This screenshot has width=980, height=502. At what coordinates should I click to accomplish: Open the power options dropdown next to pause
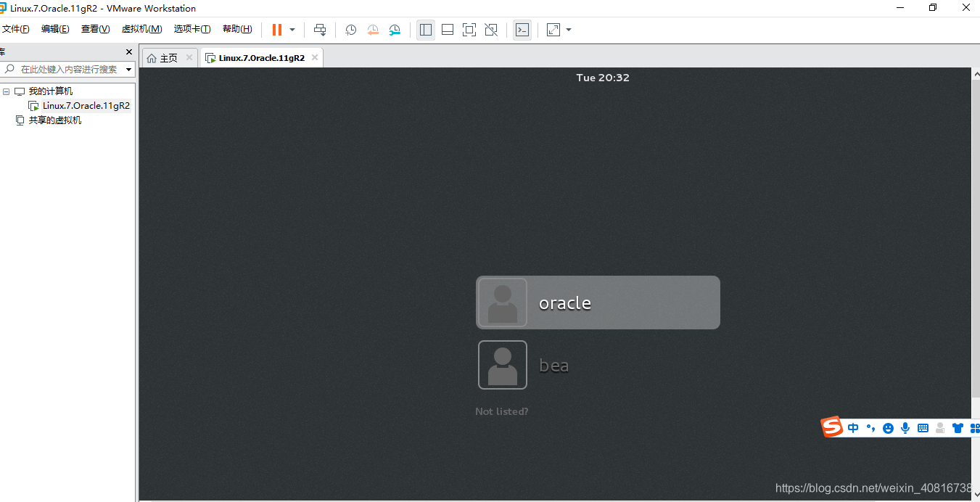click(x=292, y=30)
